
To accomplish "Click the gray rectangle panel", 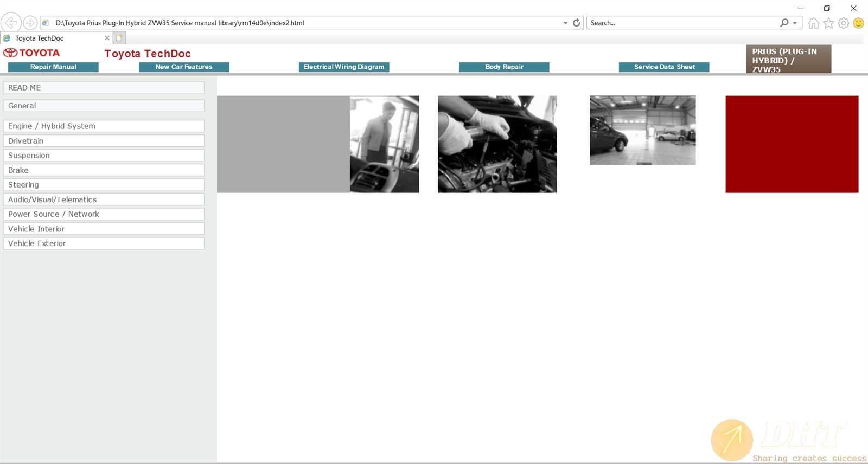I will pos(283,144).
